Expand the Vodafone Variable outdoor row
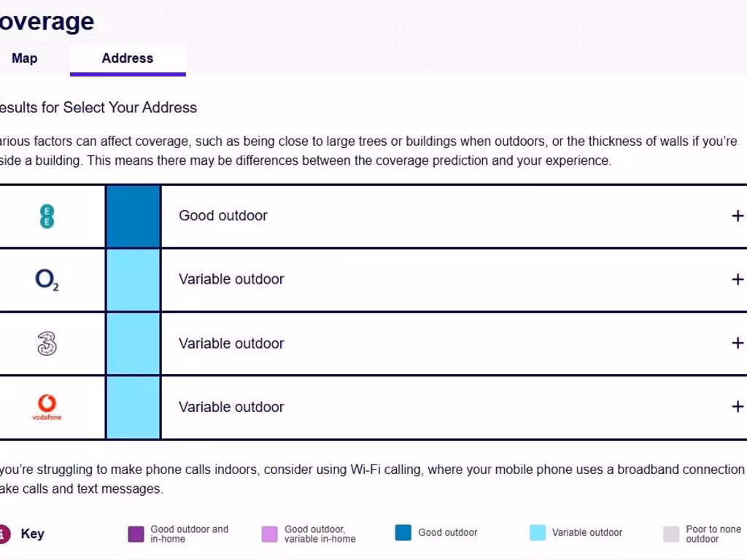The height and width of the screenshot is (560, 747). 738,407
